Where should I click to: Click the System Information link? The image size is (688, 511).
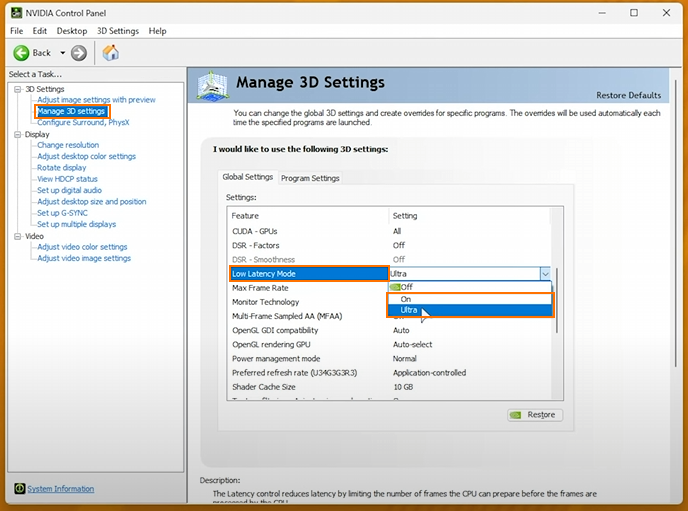(61, 489)
